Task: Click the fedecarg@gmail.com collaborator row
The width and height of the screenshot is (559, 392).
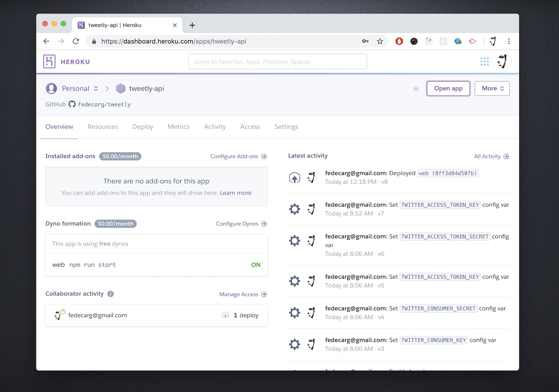Action: click(156, 315)
